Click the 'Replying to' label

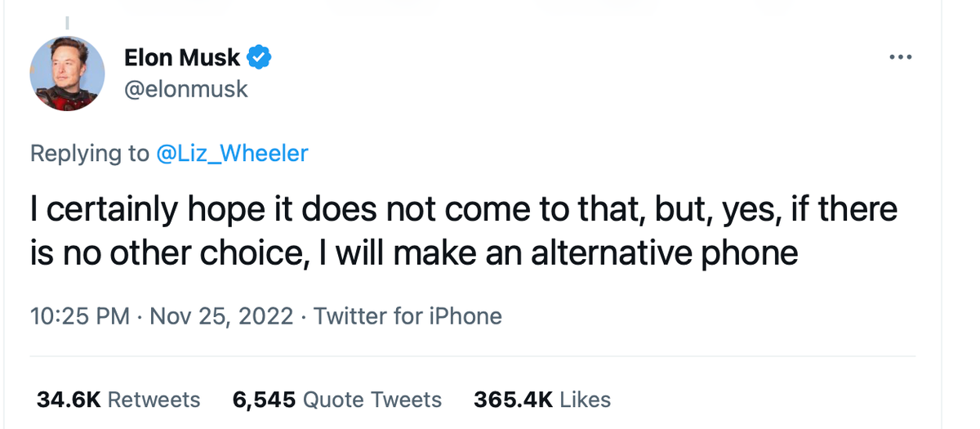pos(90,153)
